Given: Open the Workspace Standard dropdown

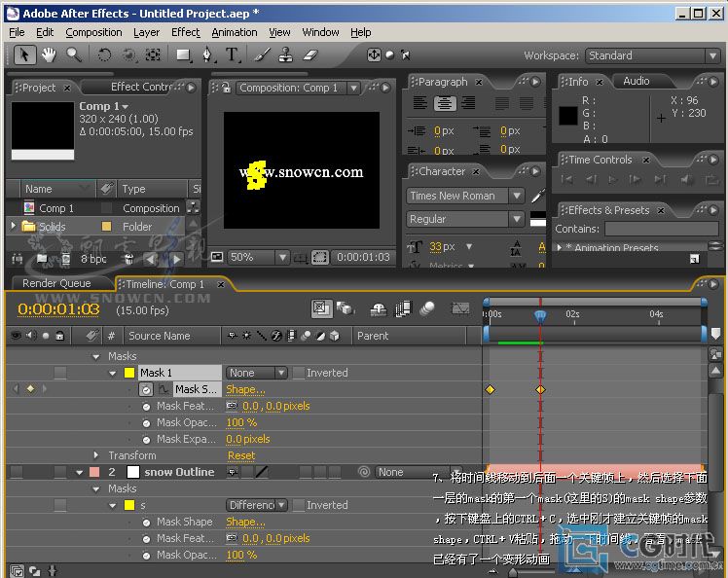Looking at the screenshot, I should tap(652, 55).
